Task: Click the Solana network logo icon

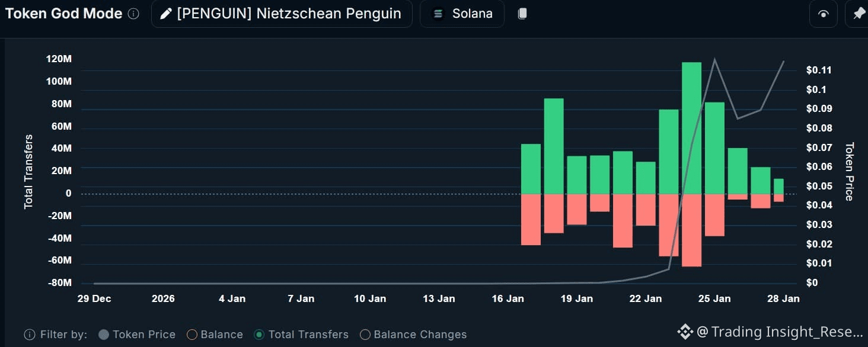Action: (438, 14)
